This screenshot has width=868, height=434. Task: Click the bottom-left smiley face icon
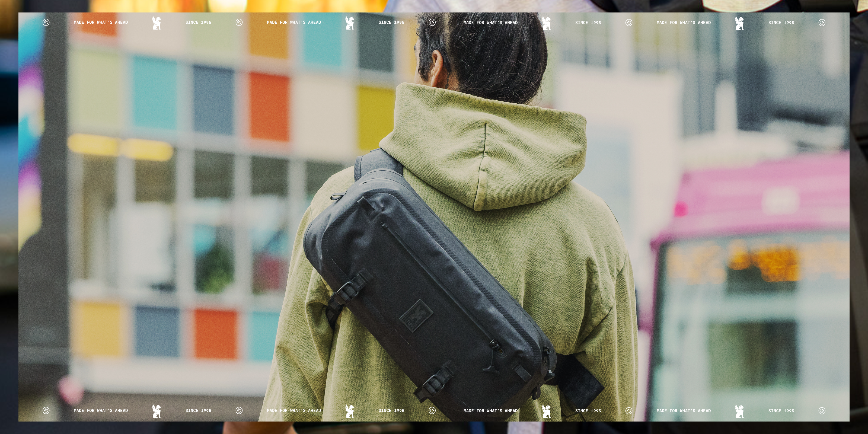[x=46, y=410]
